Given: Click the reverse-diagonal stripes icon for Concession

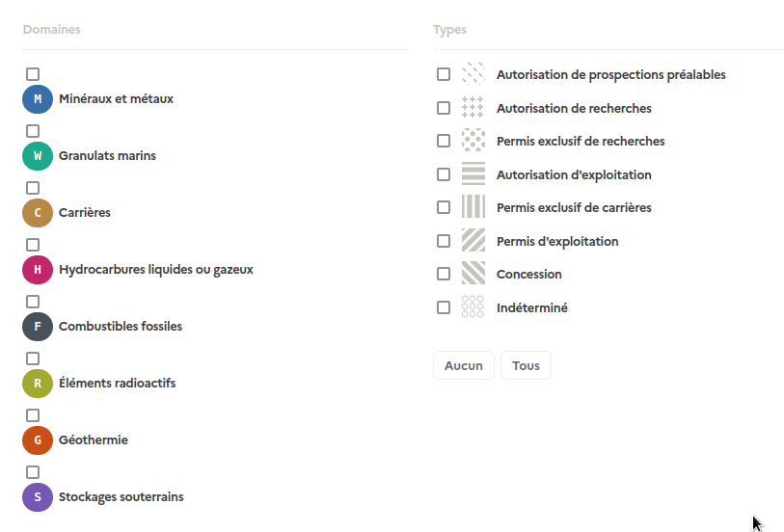Looking at the screenshot, I should pos(473,274).
